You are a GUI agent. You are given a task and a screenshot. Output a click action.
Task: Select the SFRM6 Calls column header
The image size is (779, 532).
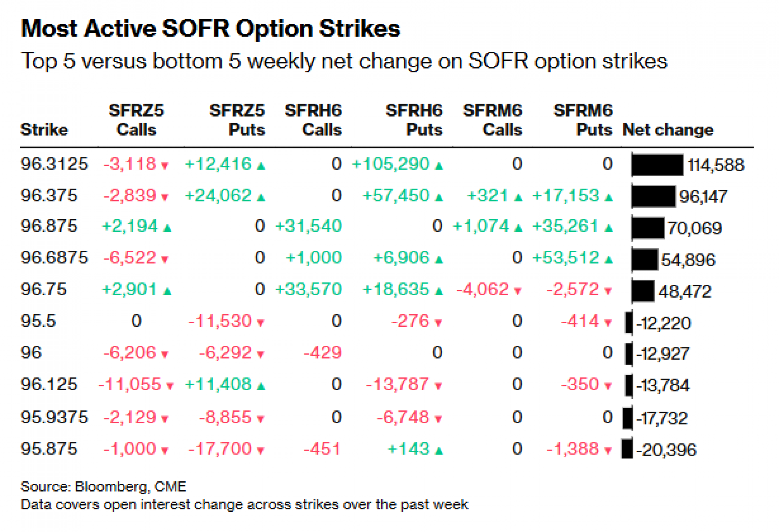(493, 120)
